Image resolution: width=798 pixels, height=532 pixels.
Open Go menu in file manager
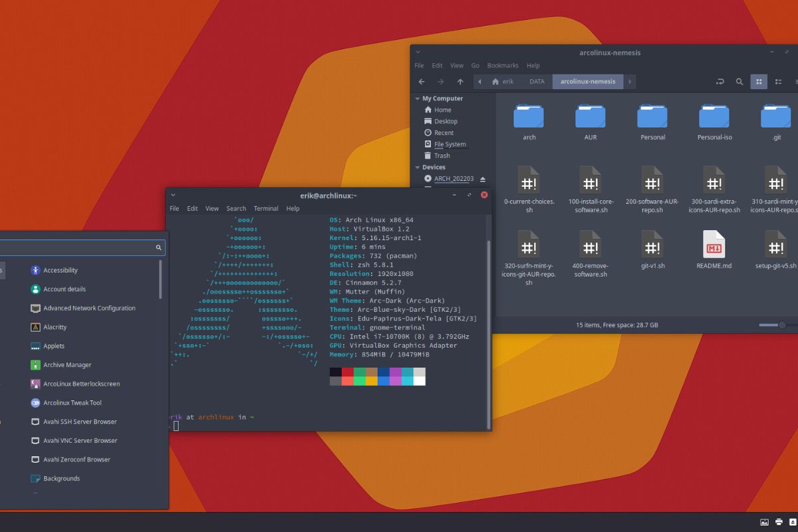[x=475, y=66]
